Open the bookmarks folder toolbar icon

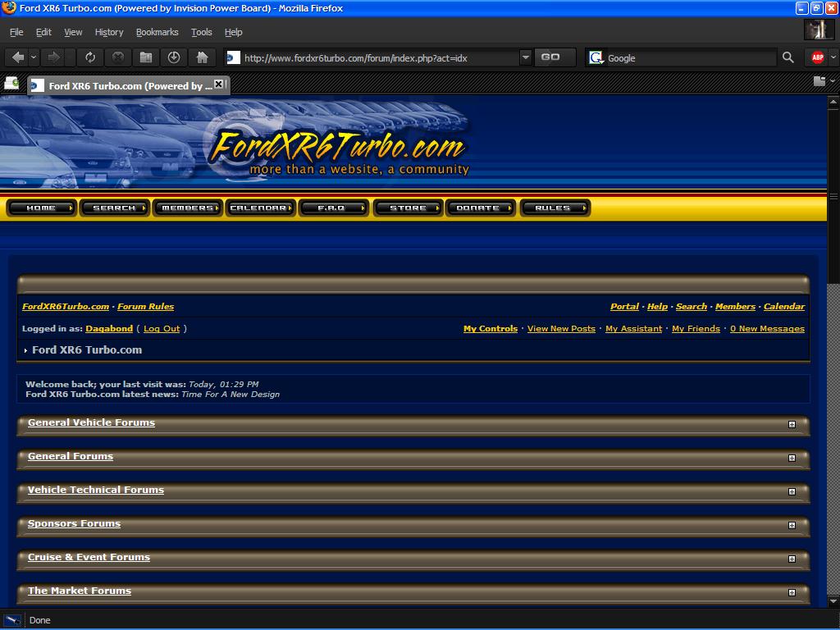click(x=146, y=57)
